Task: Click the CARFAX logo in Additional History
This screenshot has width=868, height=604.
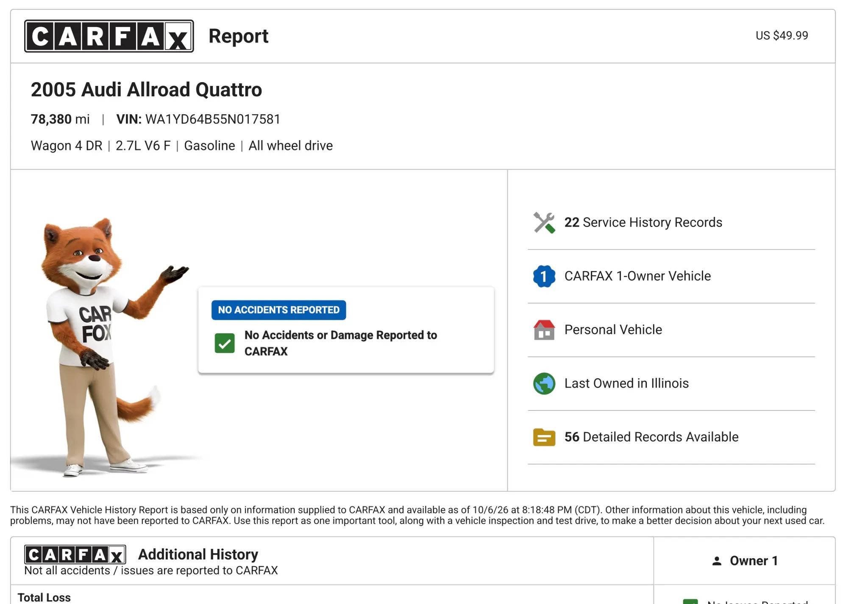Action: [x=75, y=554]
